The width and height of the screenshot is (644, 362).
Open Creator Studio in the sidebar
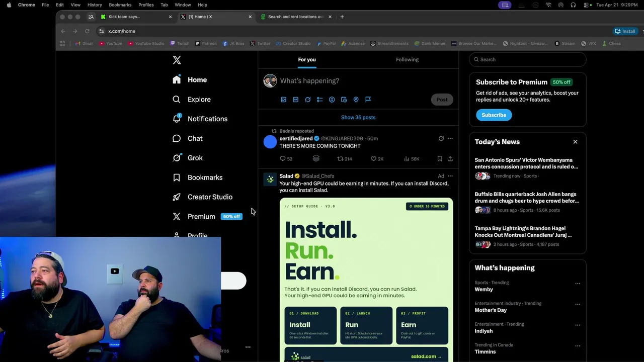click(x=202, y=197)
